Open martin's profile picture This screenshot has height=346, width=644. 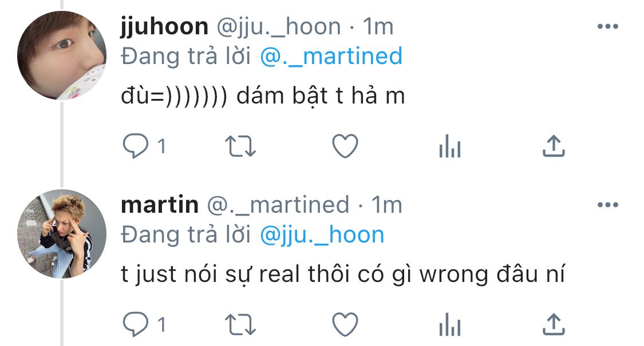[62, 233]
